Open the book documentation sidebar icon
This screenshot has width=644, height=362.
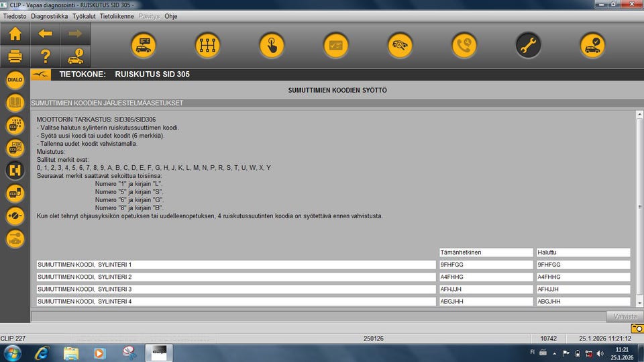pos(15,103)
